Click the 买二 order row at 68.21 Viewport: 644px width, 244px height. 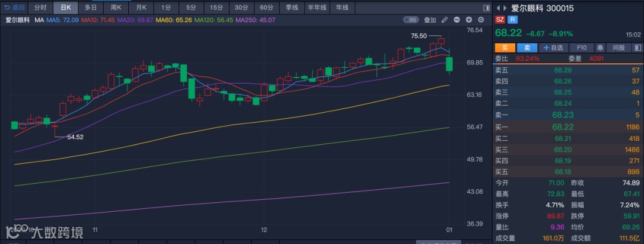pos(568,139)
